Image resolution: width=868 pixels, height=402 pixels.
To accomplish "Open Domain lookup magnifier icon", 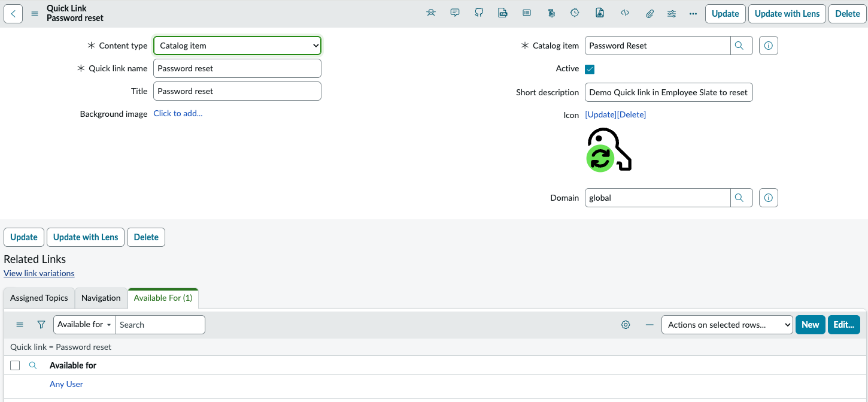I will [x=739, y=198].
